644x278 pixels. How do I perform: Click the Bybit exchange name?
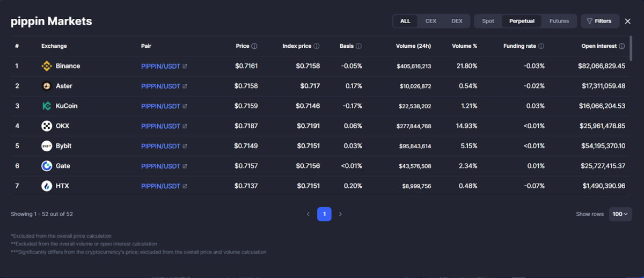click(63, 146)
